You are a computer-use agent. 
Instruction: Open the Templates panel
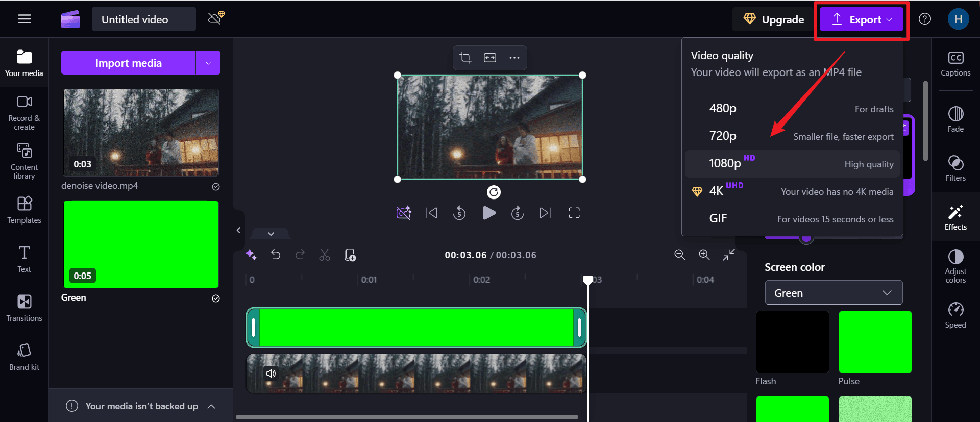point(24,210)
